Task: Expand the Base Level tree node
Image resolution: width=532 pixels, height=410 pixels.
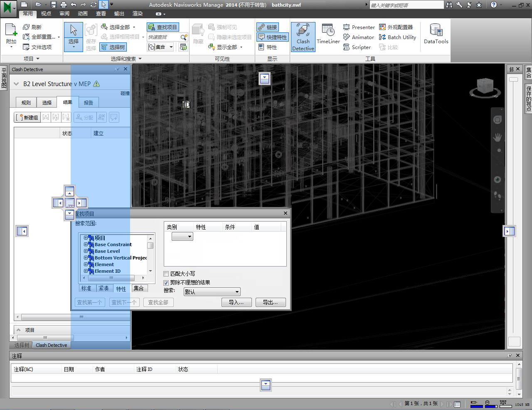Action: tap(86, 251)
